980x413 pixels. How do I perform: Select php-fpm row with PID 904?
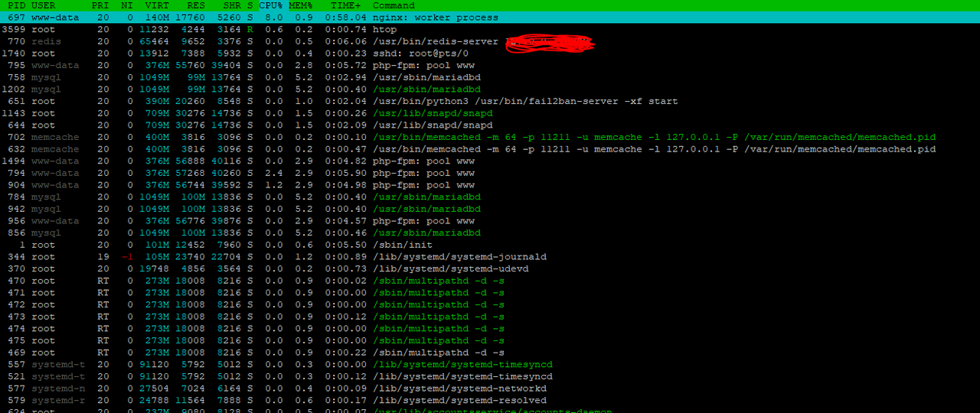click(x=490, y=185)
